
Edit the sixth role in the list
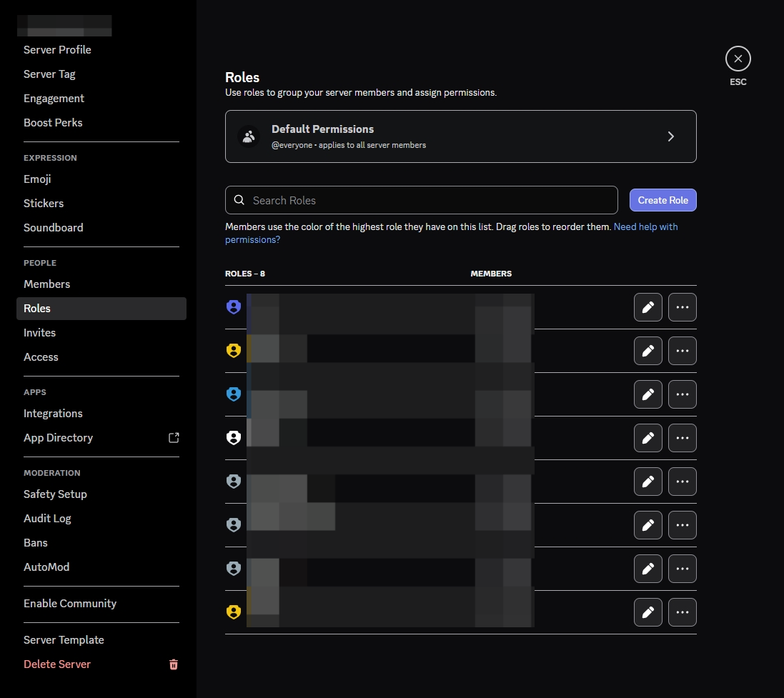pos(648,525)
